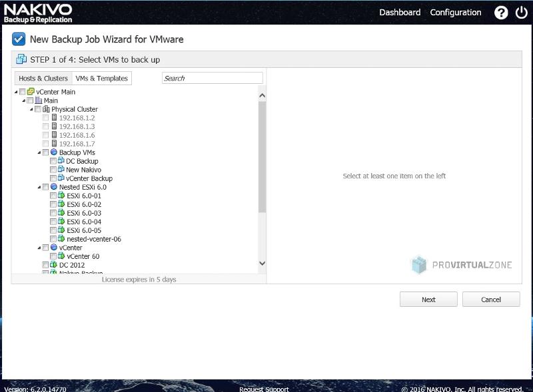Click the power logout icon
This screenshot has height=392, width=533.
pos(521,13)
